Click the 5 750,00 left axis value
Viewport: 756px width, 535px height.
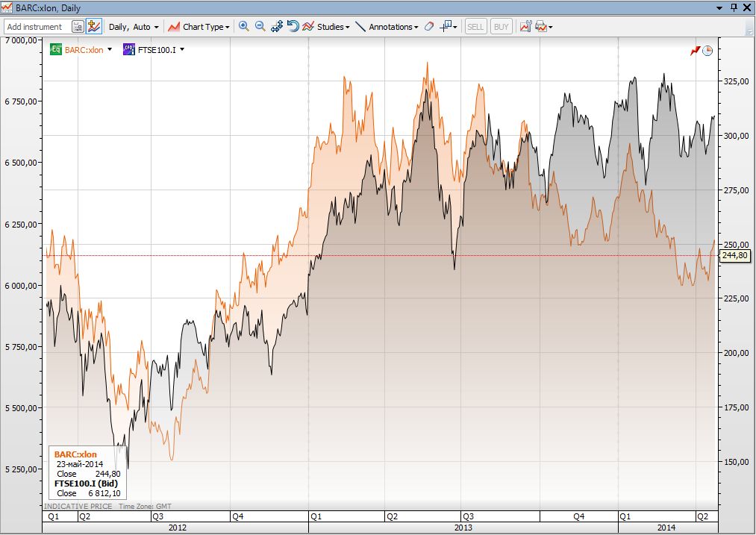(21, 347)
